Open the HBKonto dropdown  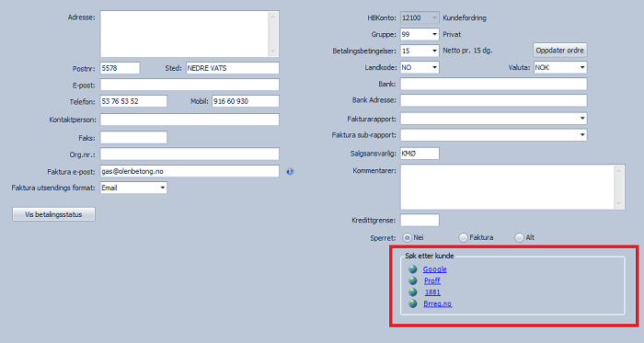[x=434, y=18]
